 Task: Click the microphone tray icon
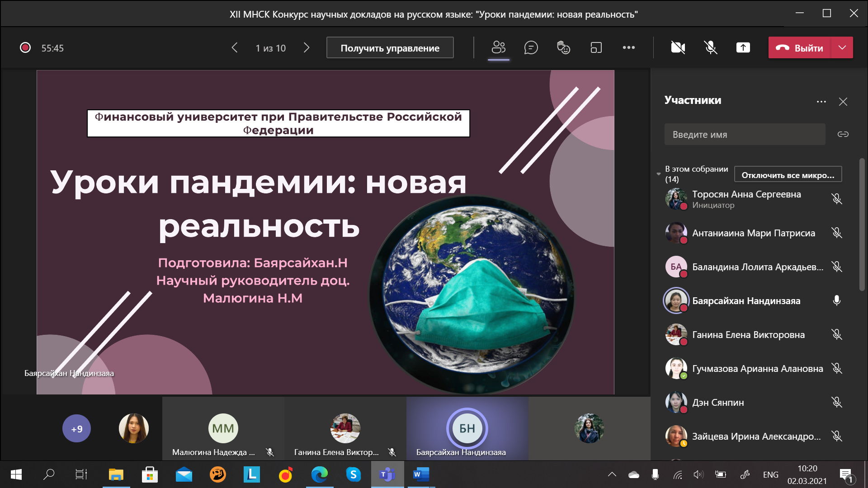coord(655,474)
